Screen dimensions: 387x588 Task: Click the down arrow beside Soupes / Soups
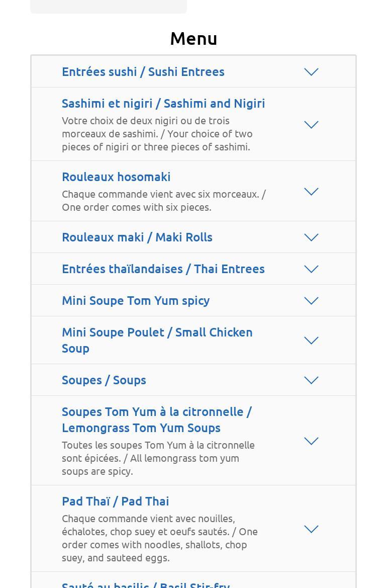(x=311, y=380)
